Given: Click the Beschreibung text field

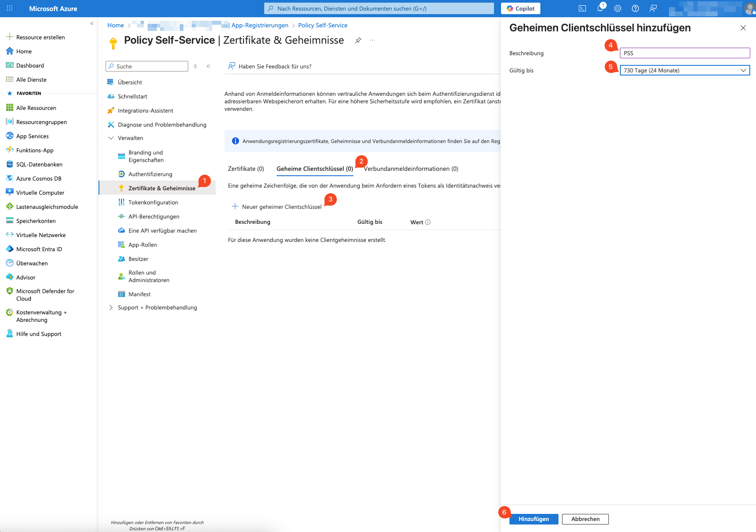Looking at the screenshot, I should click(684, 53).
